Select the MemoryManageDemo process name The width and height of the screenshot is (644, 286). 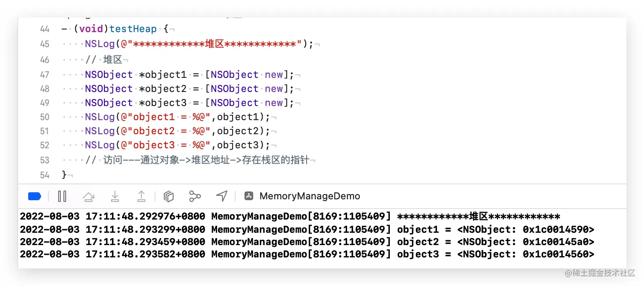[x=310, y=196]
